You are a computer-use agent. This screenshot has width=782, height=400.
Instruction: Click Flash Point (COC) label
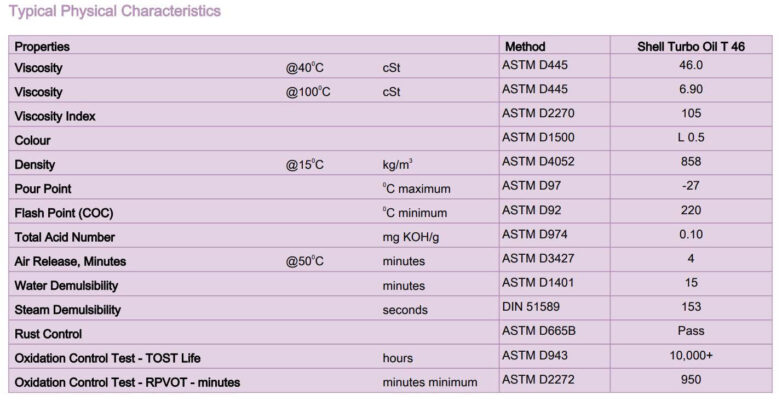(62, 213)
